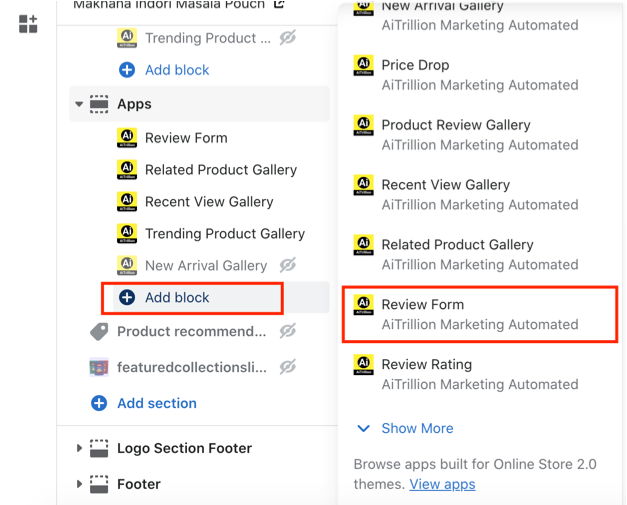Click AiTrillion Marketing Automated under Review Rating

480,384
